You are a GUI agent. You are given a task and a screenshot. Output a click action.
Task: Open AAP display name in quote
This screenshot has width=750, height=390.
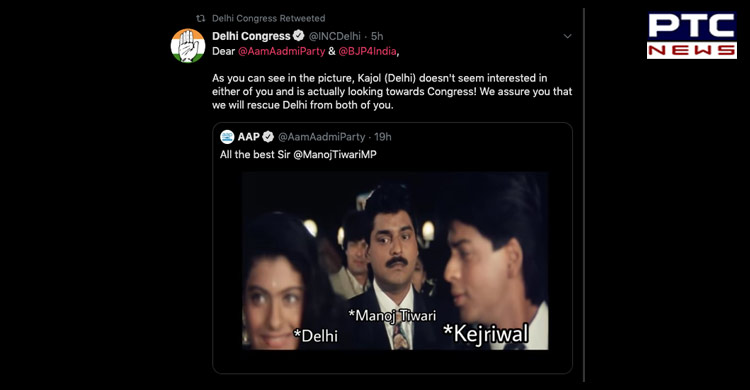point(249,137)
